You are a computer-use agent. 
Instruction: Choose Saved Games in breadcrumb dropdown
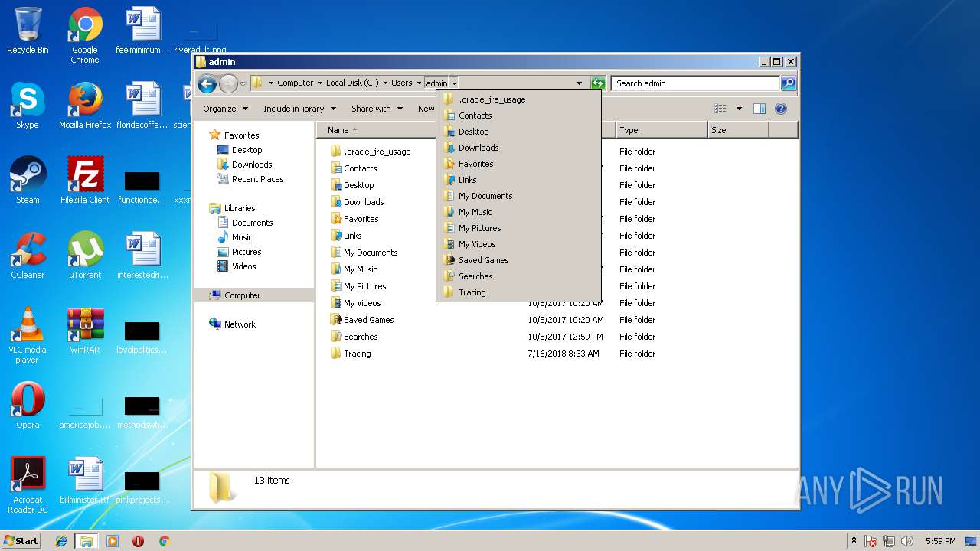tap(518, 260)
